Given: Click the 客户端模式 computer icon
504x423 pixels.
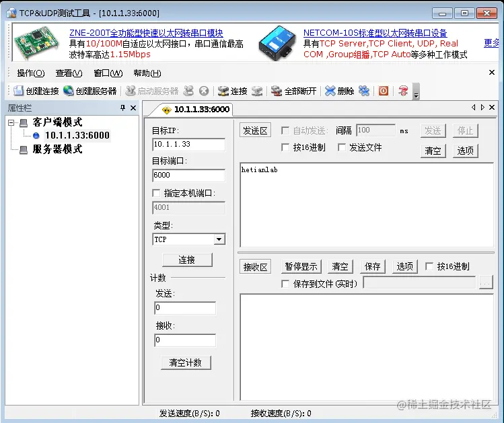Looking at the screenshot, I should click(24, 122).
